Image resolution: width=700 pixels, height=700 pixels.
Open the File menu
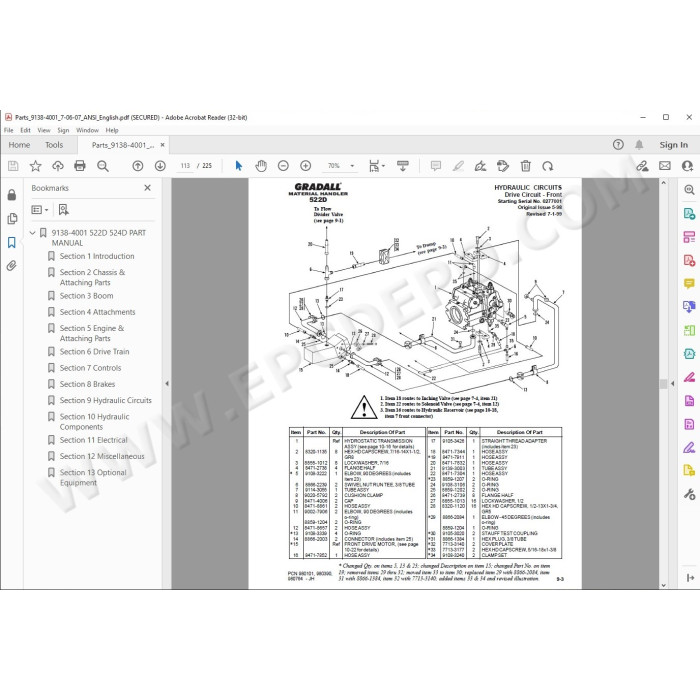tap(8, 130)
